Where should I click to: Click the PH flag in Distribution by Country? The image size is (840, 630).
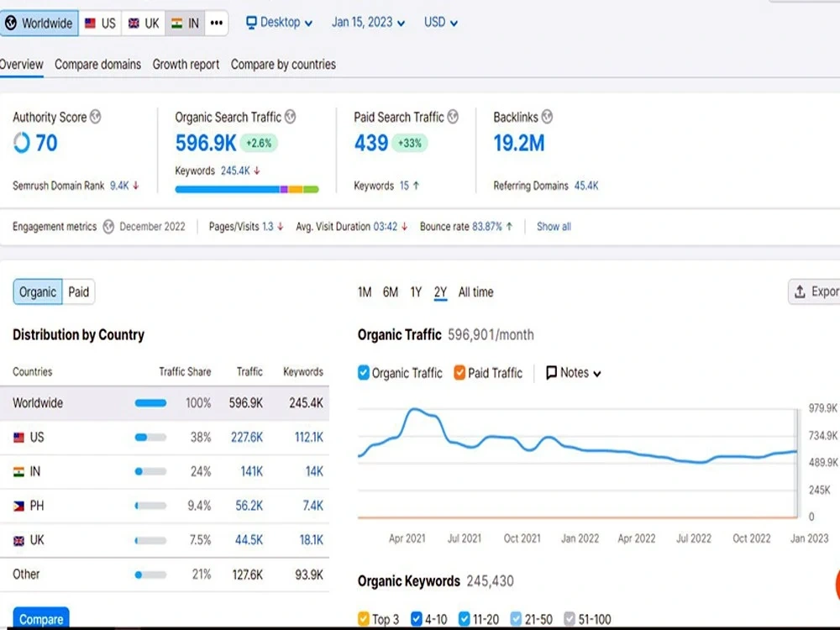tap(18, 507)
